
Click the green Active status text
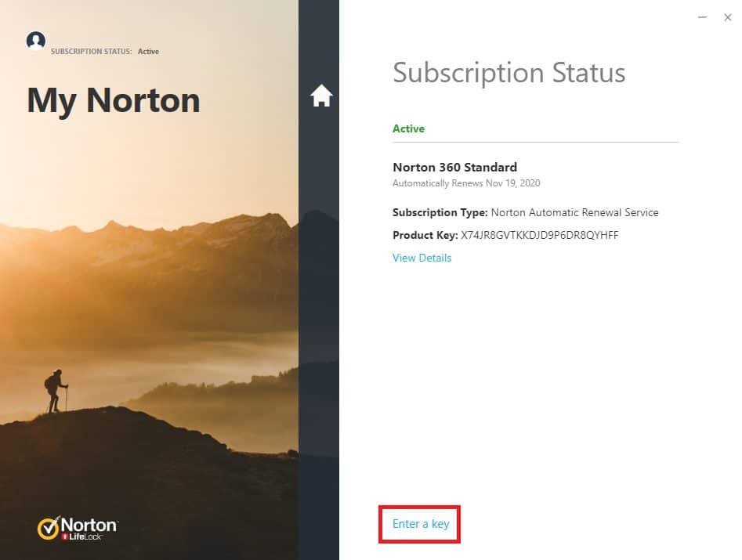(x=408, y=128)
